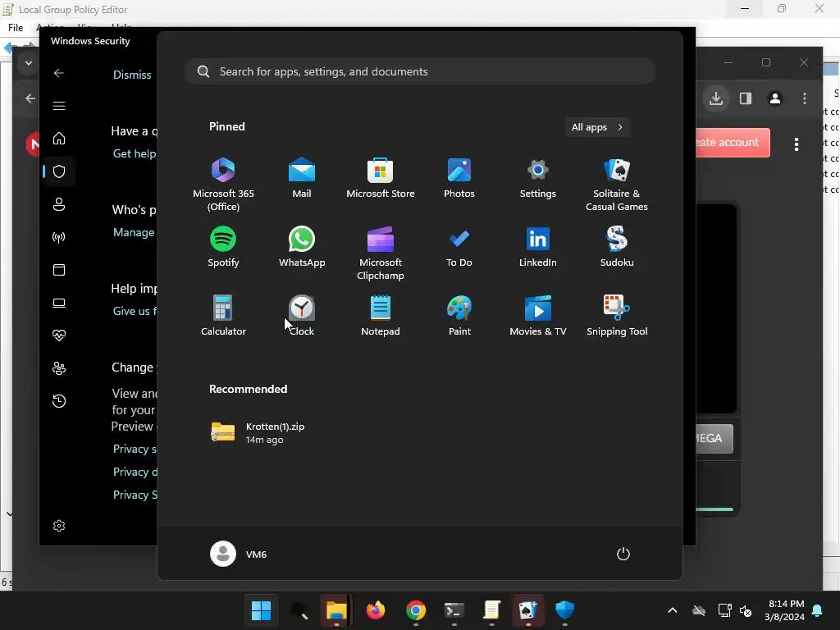Open the Photos app
Viewport: 840px width, 630px height.
[x=459, y=177]
